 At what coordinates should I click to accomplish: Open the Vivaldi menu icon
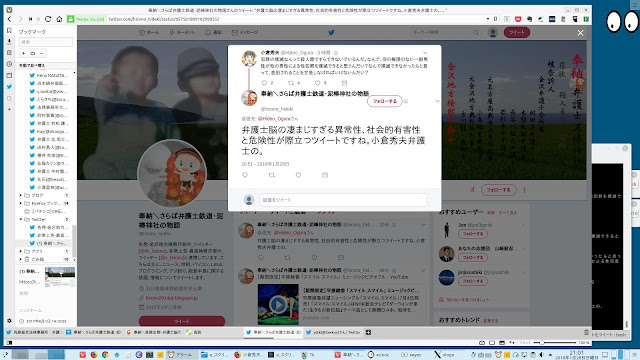click(9, 10)
